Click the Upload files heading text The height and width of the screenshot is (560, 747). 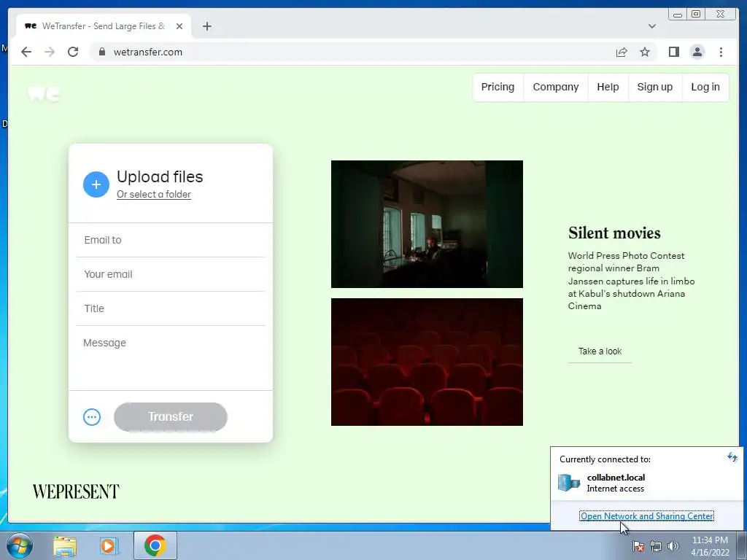160,176
